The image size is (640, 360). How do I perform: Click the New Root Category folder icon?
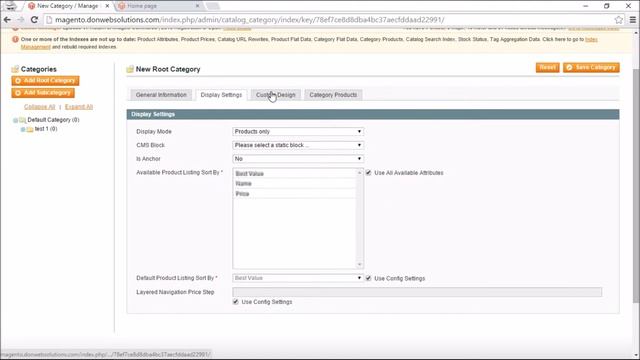(x=130, y=69)
